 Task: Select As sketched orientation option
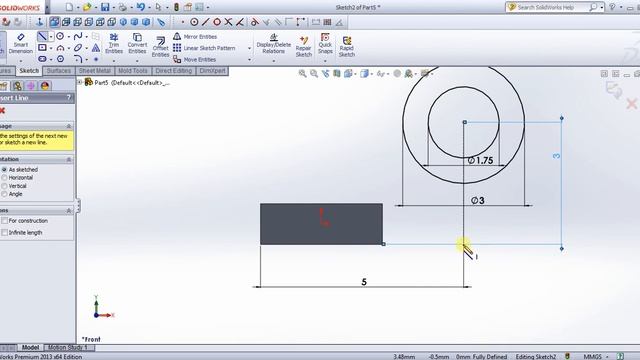click(x=4, y=169)
